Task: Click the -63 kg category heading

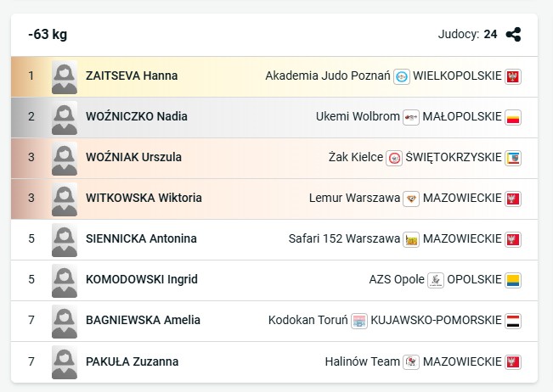Action: (x=48, y=35)
